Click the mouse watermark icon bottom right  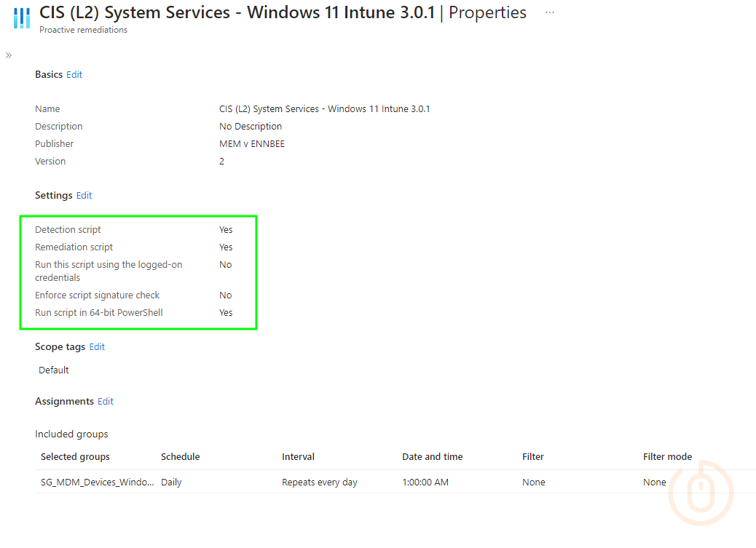pyautogui.click(x=700, y=493)
